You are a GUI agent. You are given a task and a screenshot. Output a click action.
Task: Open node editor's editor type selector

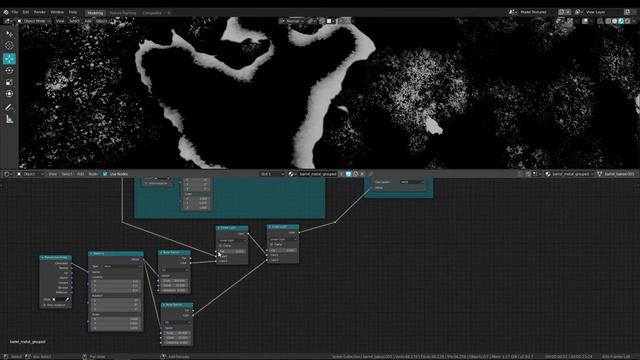pos(8,174)
